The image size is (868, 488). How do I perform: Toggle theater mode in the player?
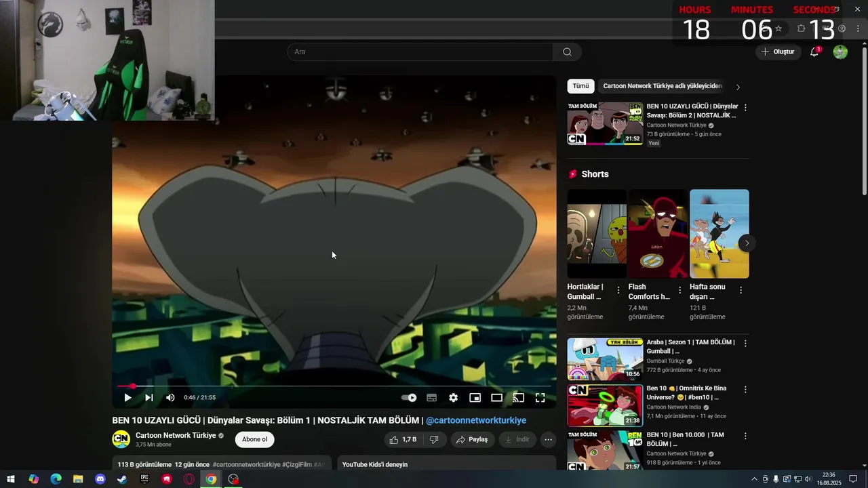pos(496,398)
